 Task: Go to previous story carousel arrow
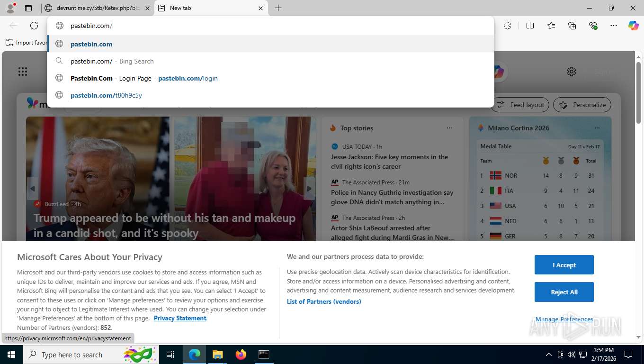pyautogui.click(x=32, y=189)
